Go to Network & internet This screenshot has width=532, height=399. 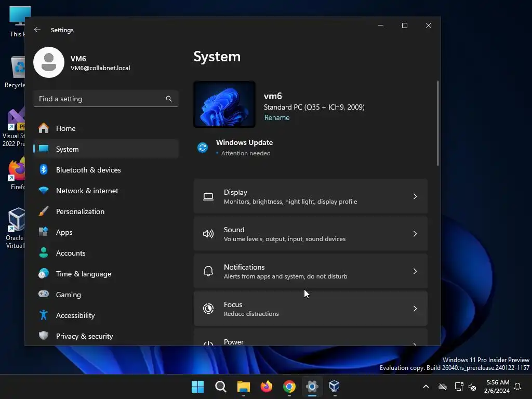click(x=106, y=190)
